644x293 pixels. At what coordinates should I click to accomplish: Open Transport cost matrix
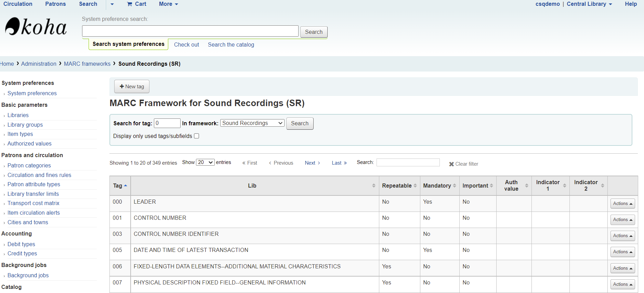pyautogui.click(x=34, y=203)
